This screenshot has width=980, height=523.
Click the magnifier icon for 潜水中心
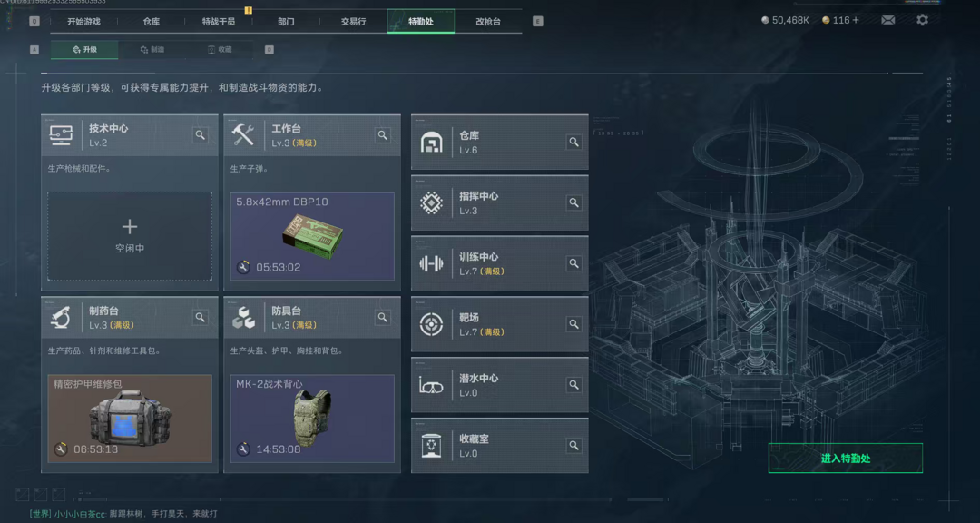573,385
